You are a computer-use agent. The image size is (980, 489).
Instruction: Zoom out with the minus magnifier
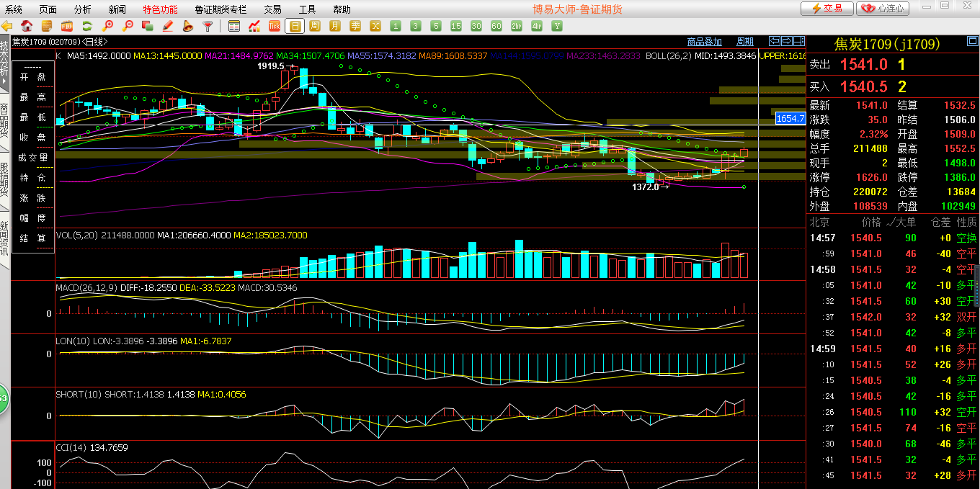pyautogui.click(x=128, y=26)
